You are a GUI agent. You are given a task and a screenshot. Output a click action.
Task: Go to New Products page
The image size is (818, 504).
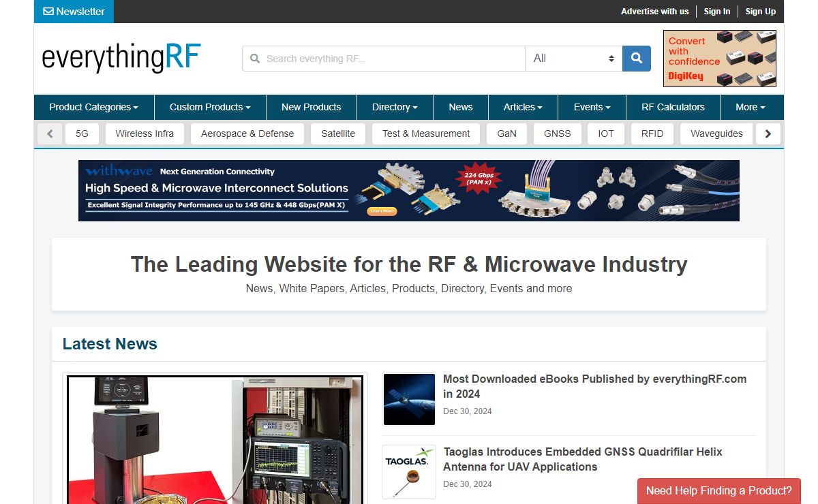click(311, 107)
